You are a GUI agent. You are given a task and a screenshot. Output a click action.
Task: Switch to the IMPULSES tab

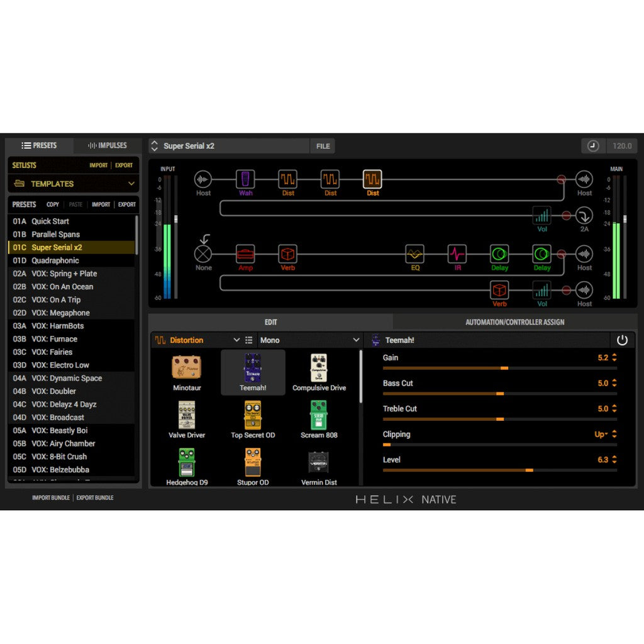[x=106, y=145]
